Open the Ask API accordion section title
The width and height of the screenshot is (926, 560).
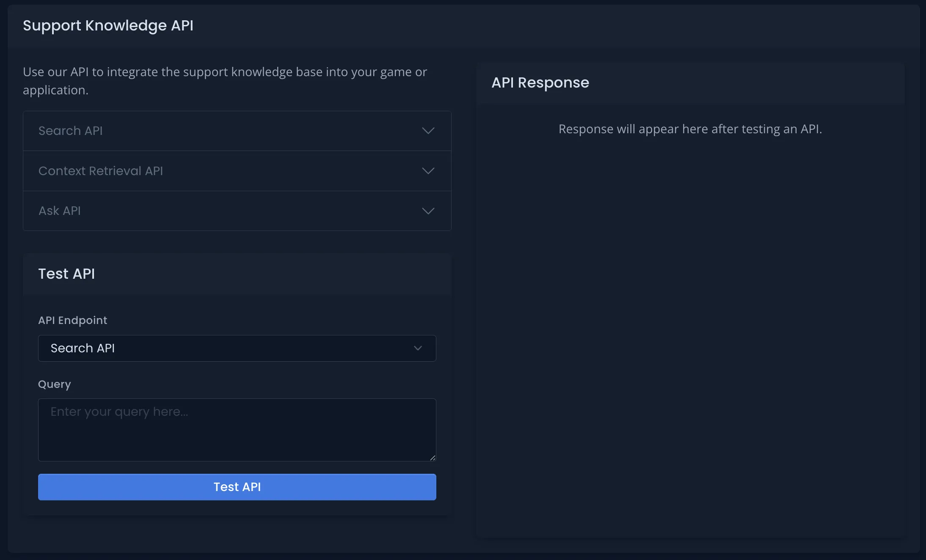60,211
